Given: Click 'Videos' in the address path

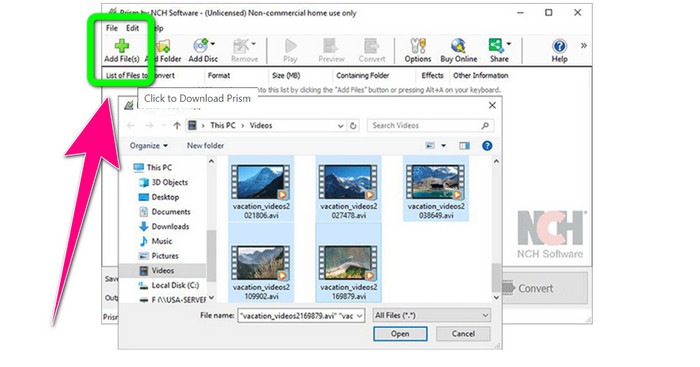Looking at the screenshot, I should (x=261, y=125).
